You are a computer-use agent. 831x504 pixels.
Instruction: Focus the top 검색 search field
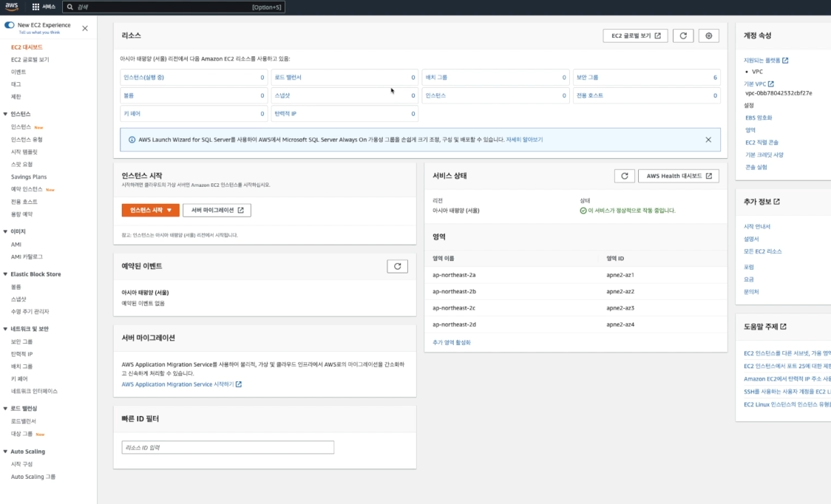coord(173,7)
